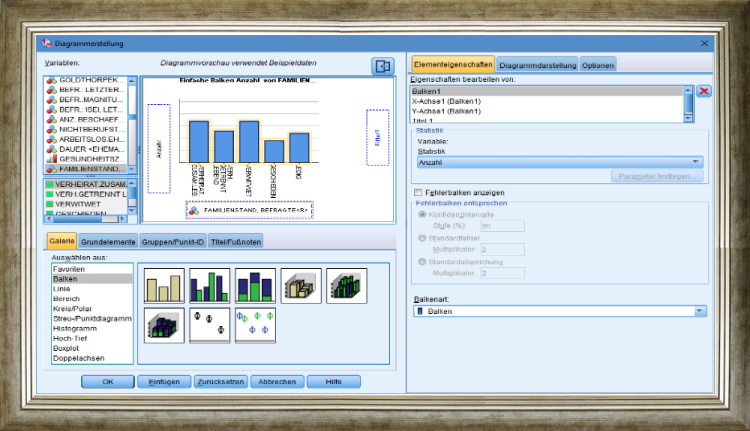Select Bereich chart type
Viewport: 750px width, 431px height.
pyautogui.click(x=92, y=298)
